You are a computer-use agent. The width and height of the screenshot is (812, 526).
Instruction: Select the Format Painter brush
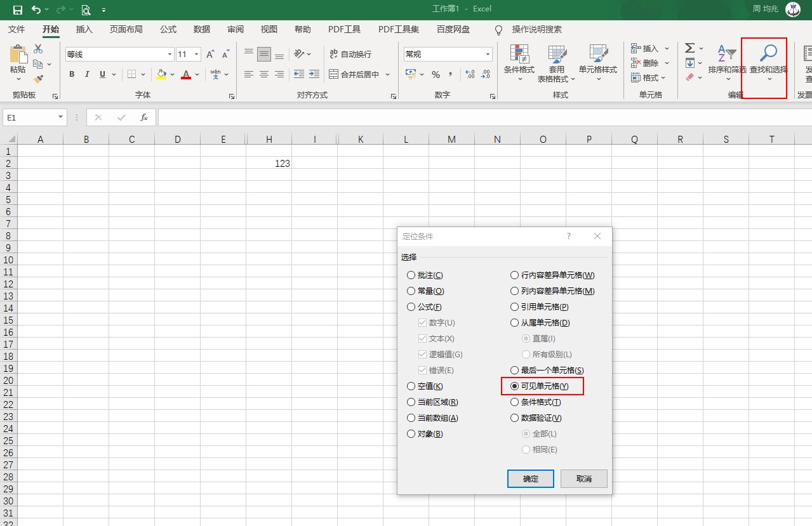coord(38,79)
